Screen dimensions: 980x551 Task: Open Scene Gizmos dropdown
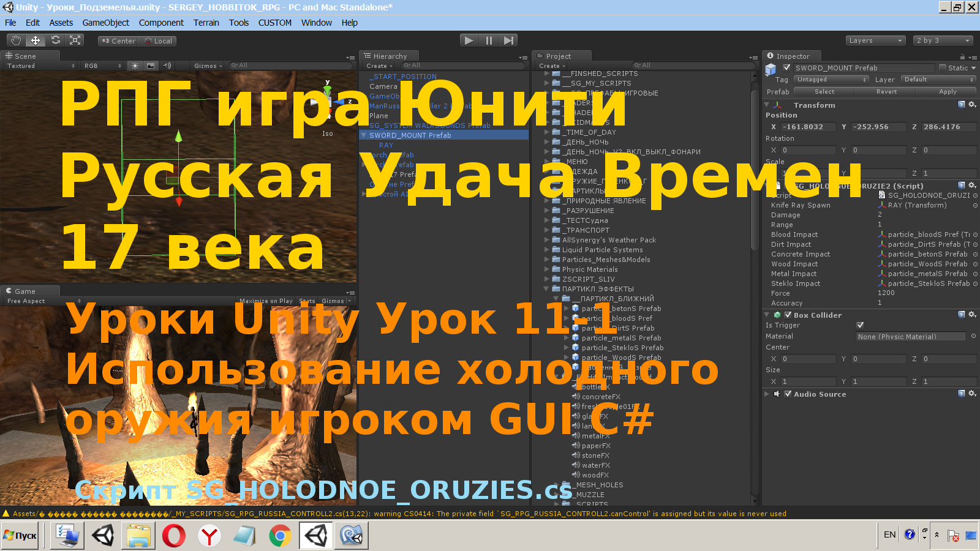pyautogui.click(x=208, y=66)
